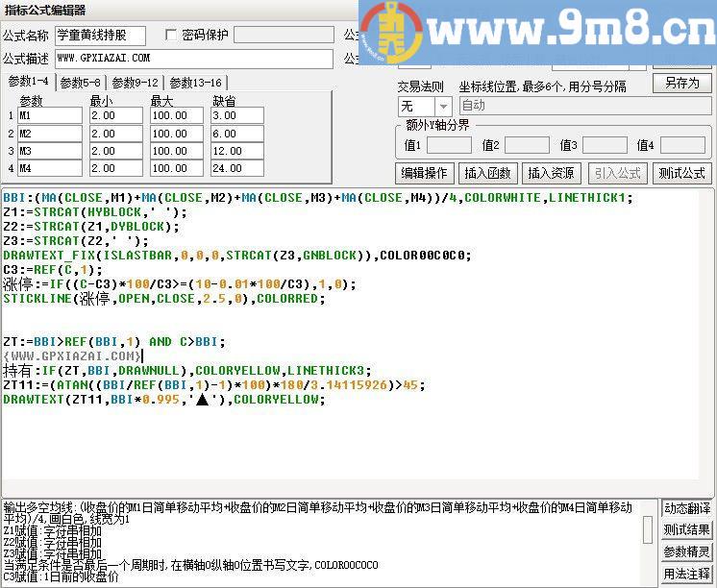This screenshot has width=717, height=588.
Task: Toggle the 密码保护 checkbox
Action: pos(171,36)
